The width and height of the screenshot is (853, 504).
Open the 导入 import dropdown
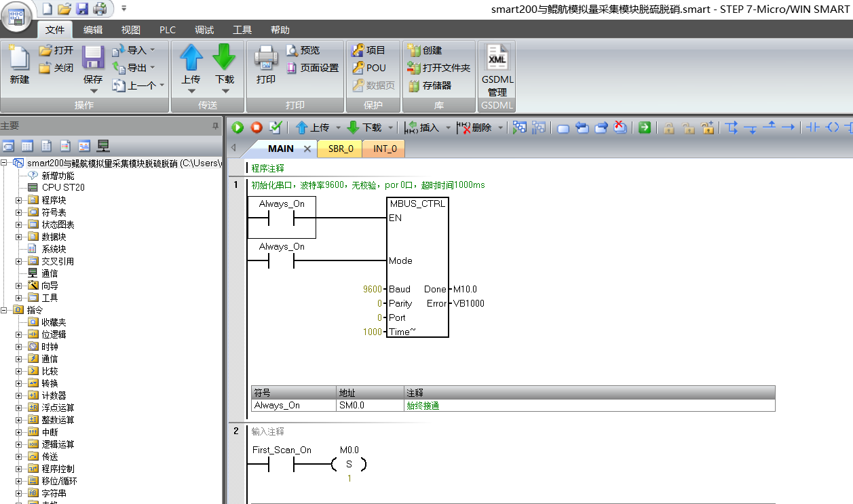click(152, 50)
